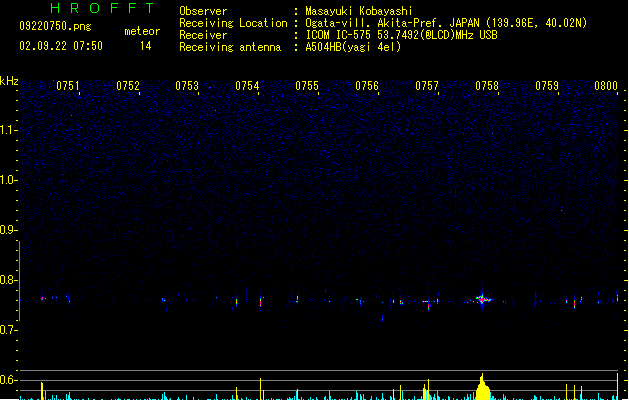Click the Receiver label

[203, 35]
